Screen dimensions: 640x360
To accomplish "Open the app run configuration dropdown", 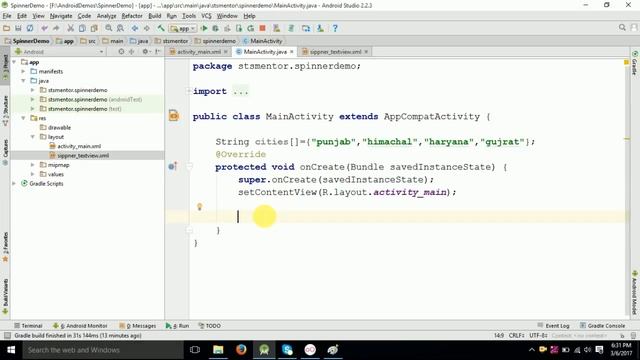I will (183, 29).
